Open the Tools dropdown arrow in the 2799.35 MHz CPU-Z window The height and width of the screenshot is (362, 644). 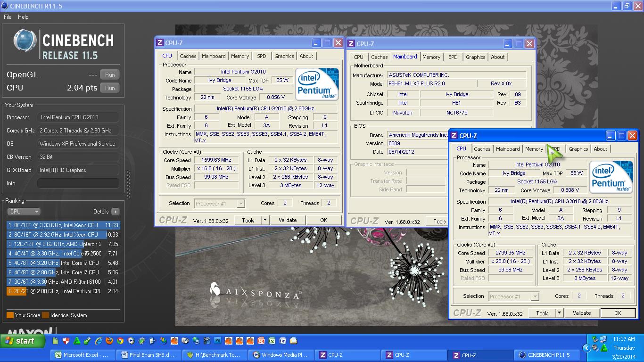click(559, 313)
